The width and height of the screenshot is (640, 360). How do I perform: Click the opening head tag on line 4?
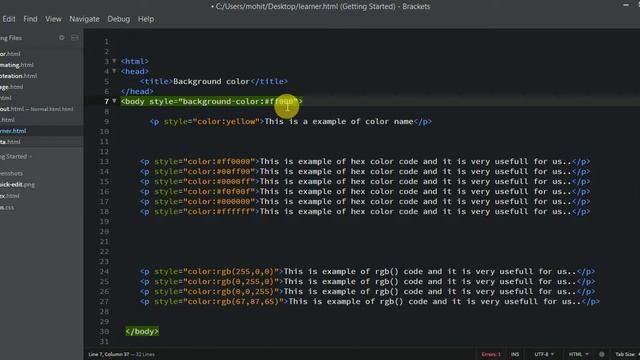(135, 71)
